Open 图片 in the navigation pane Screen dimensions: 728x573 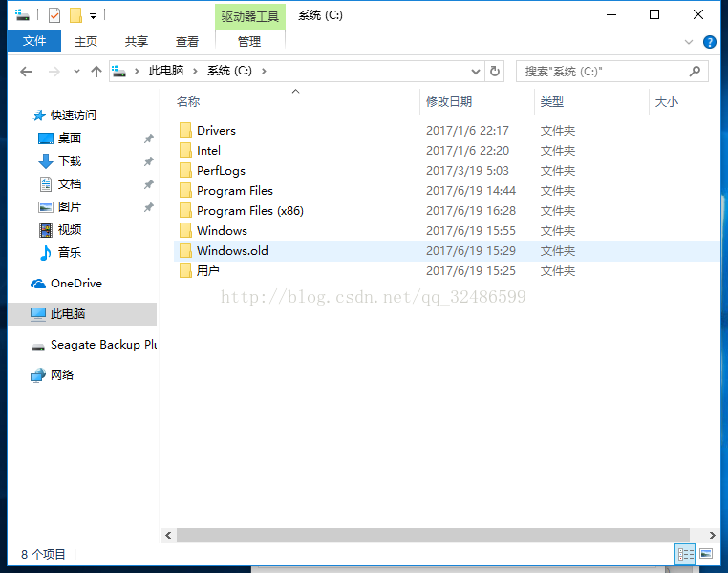click(69, 206)
